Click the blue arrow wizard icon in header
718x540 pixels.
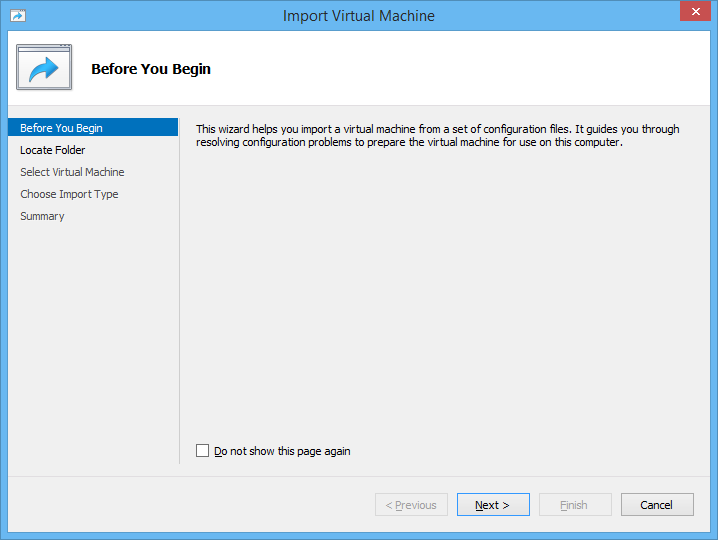tap(44, 68)
